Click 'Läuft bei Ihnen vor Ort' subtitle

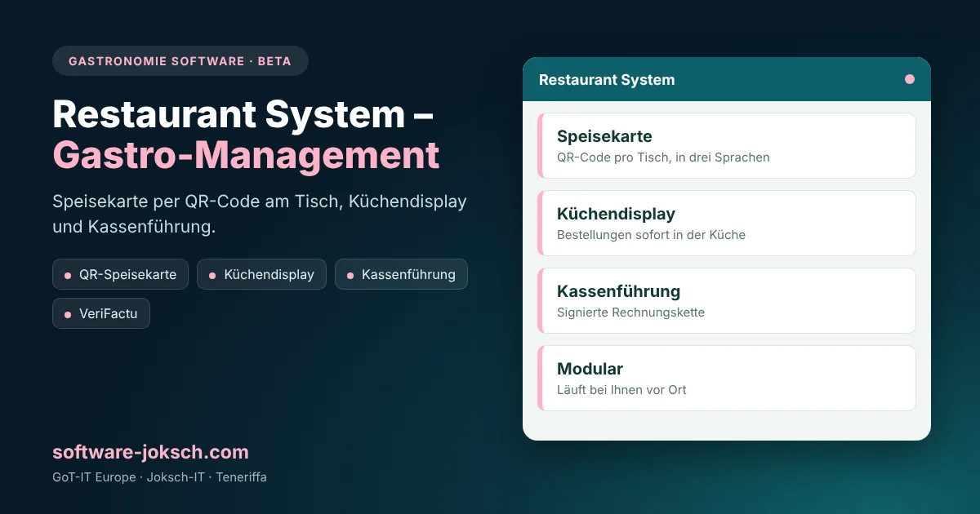(621, 390)
